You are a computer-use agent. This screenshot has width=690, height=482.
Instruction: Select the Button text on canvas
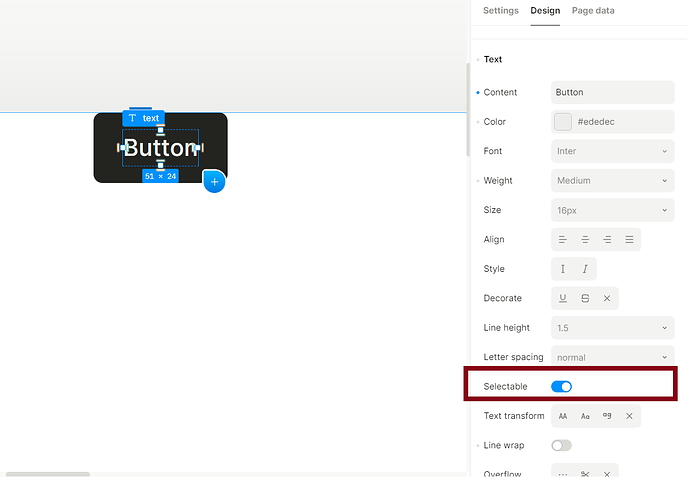pos(160,149)
